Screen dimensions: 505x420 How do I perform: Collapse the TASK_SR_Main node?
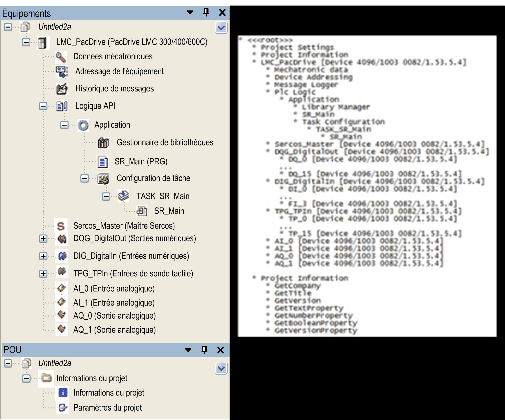click(106, 197)
